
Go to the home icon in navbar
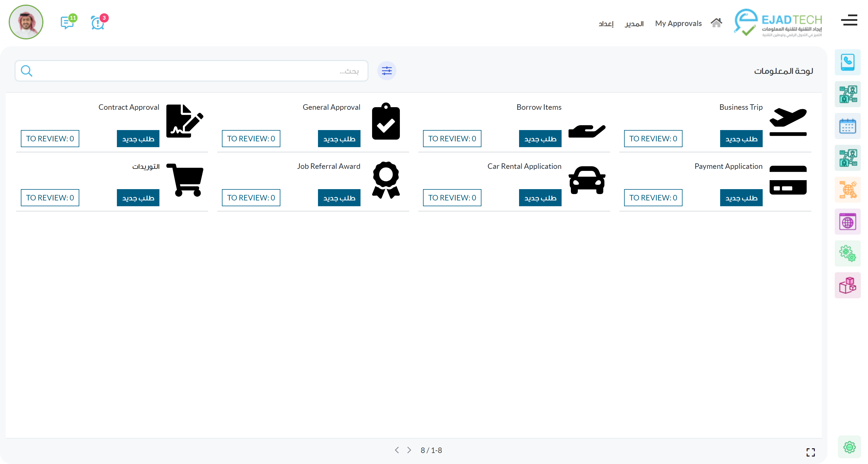[716, 23]
